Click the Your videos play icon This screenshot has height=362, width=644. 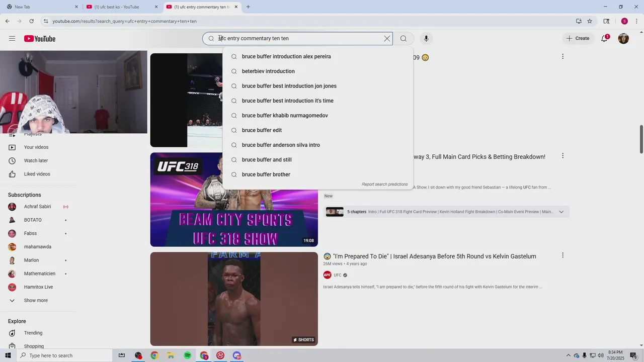[x=12, y=147]
